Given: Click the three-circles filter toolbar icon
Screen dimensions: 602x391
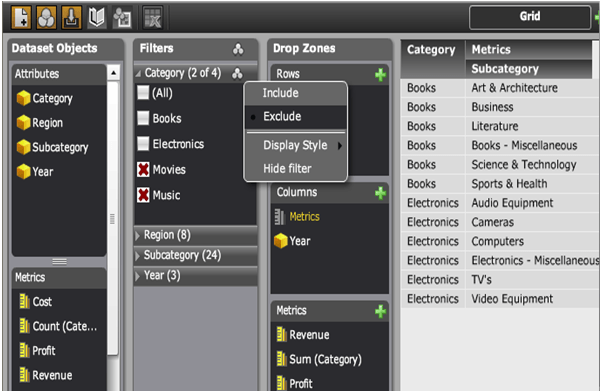Looking at the screenshot, I should pyautogui.click(x=46, y=18).
